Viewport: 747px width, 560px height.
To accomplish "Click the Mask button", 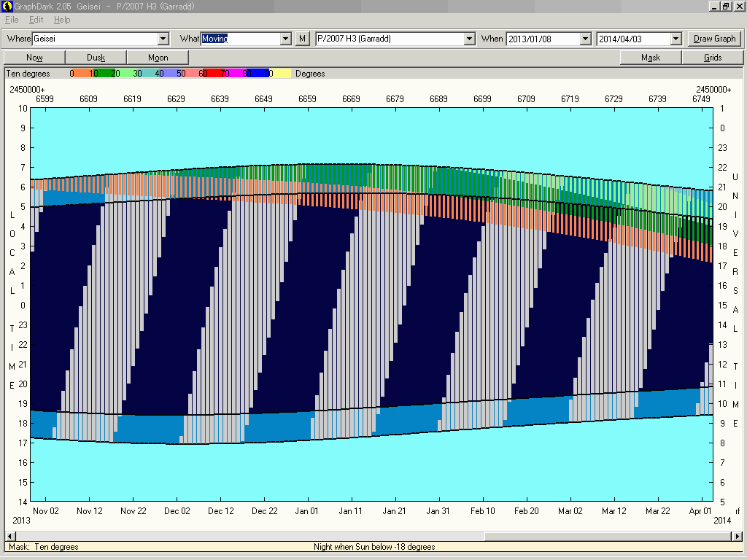I will [x=651, y=57].
